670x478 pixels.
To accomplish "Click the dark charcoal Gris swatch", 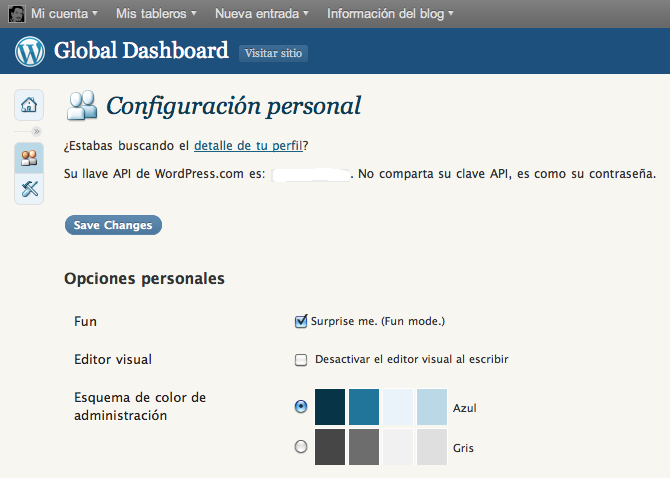I will pos(330,447).
